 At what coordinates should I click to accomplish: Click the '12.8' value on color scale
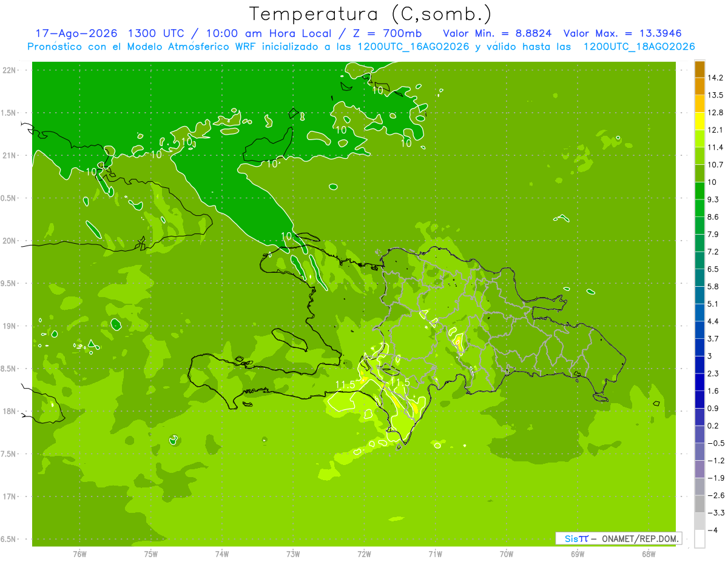pos(716,112)
